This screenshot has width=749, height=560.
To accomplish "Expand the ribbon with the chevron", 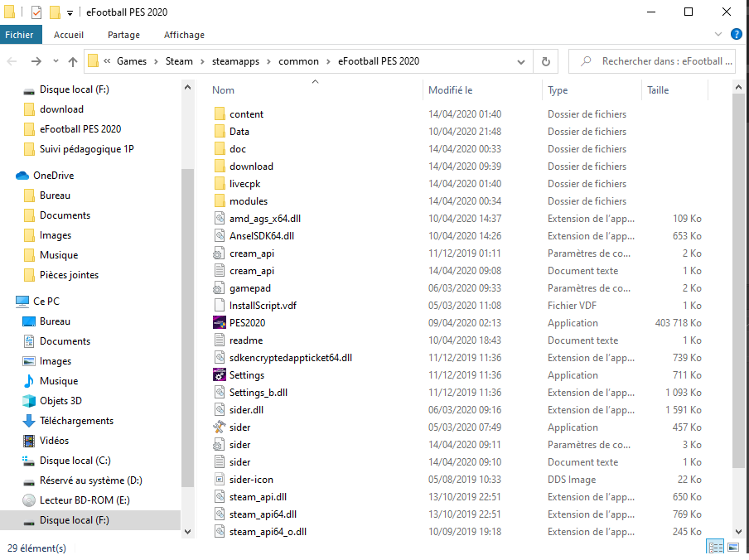I will click(x=718, y=34).
